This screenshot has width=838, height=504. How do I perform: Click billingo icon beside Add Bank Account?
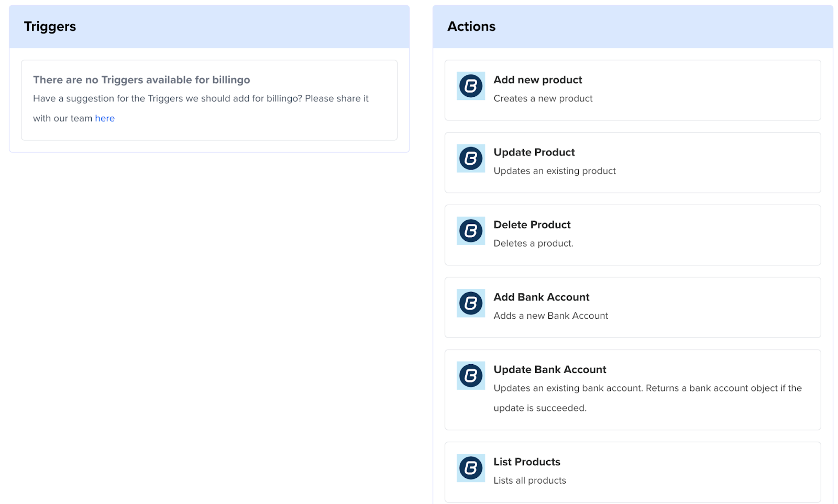pos(470,303)
